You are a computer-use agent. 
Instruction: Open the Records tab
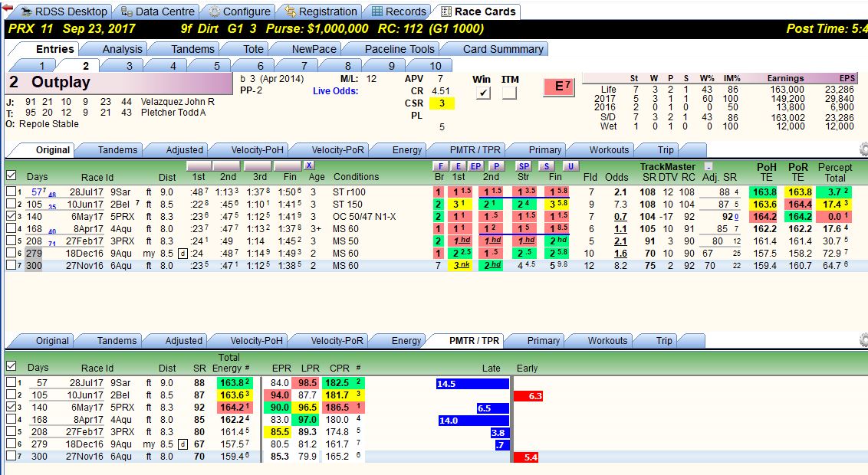[399, 11]
